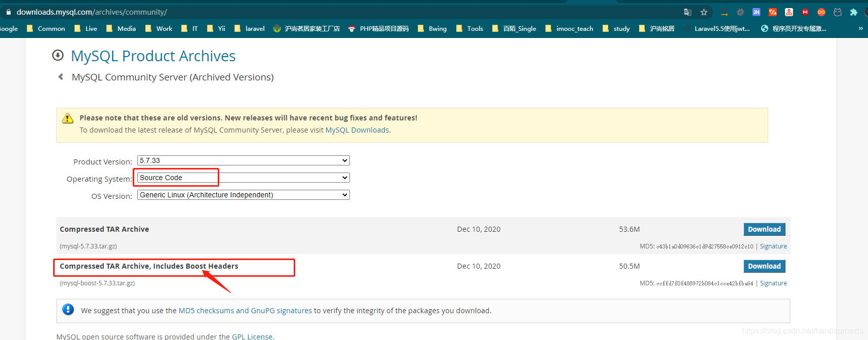Open the Laravel5.5使用jwt bookmark
The image size is (868, 340).
(x=717, y=29)
